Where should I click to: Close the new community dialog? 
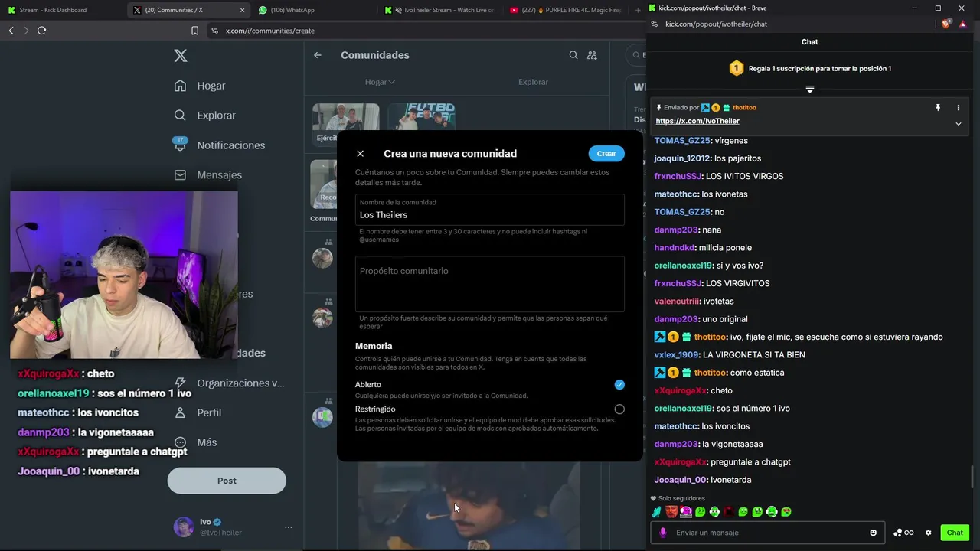[x=361, y=154]
